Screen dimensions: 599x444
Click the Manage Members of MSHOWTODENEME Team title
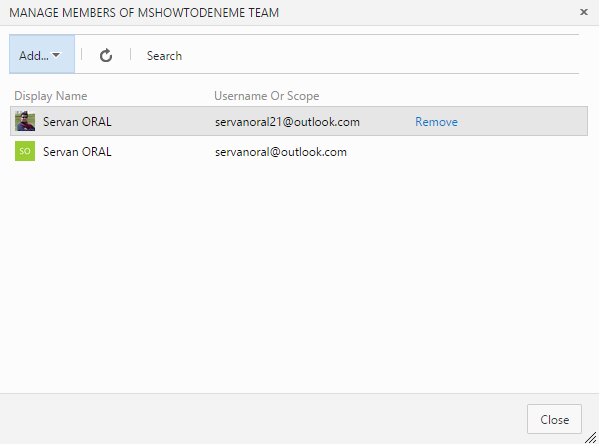click(144, 13)
